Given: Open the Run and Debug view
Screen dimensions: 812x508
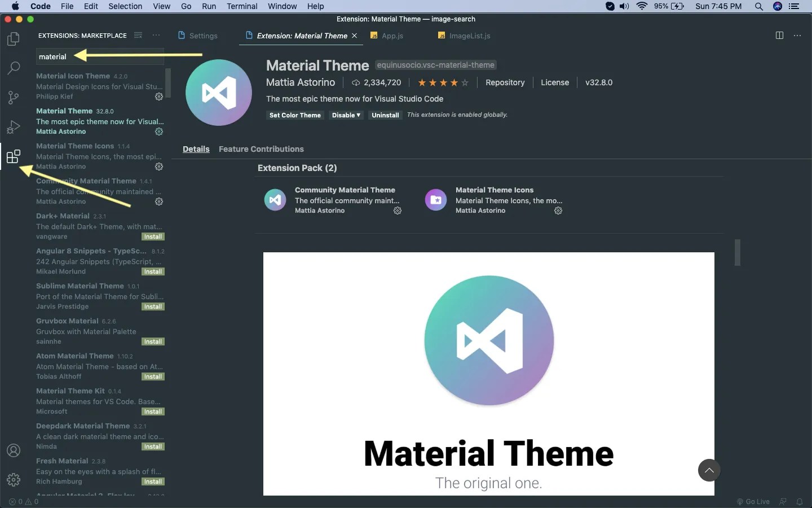Looking at the screenshot, I should click(x=13, y=127).
